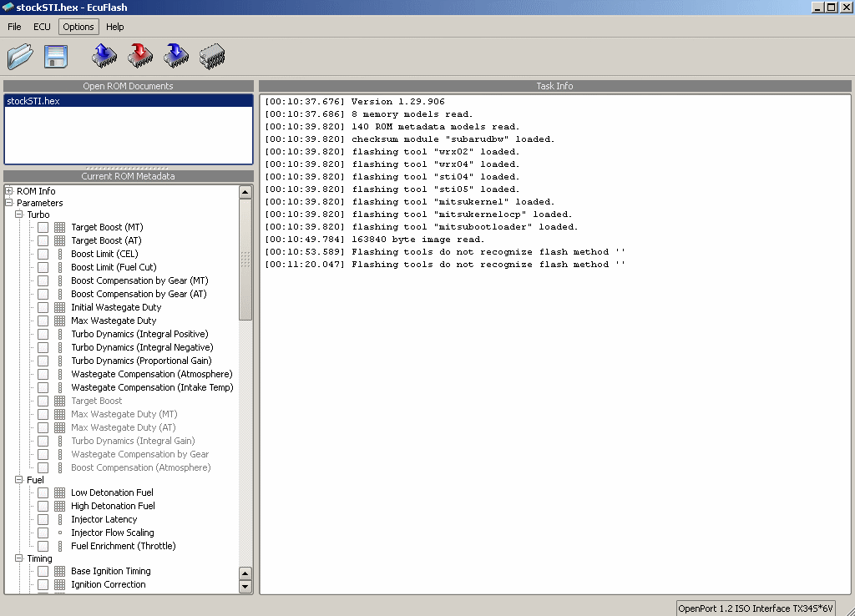Open the ECU menu
Viewport: 855px width, 616px height.
(42, 27)
